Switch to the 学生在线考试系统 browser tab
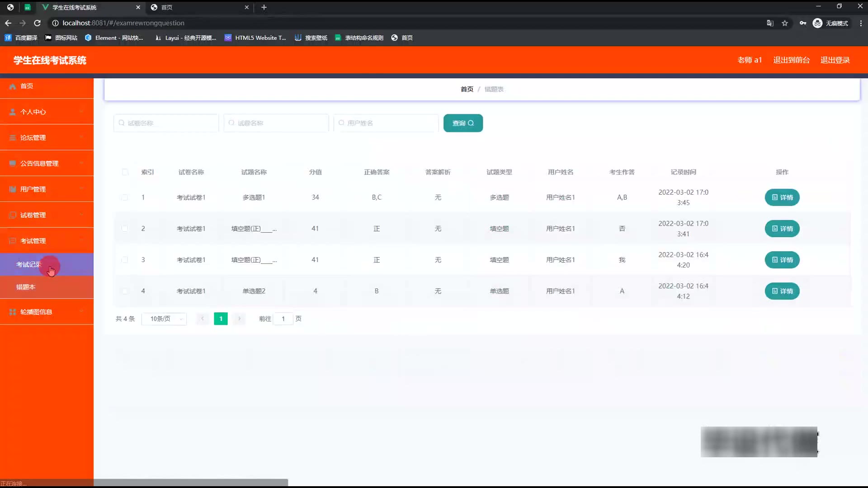The height and width of the screenshot is (488, 868). [90, 7]
